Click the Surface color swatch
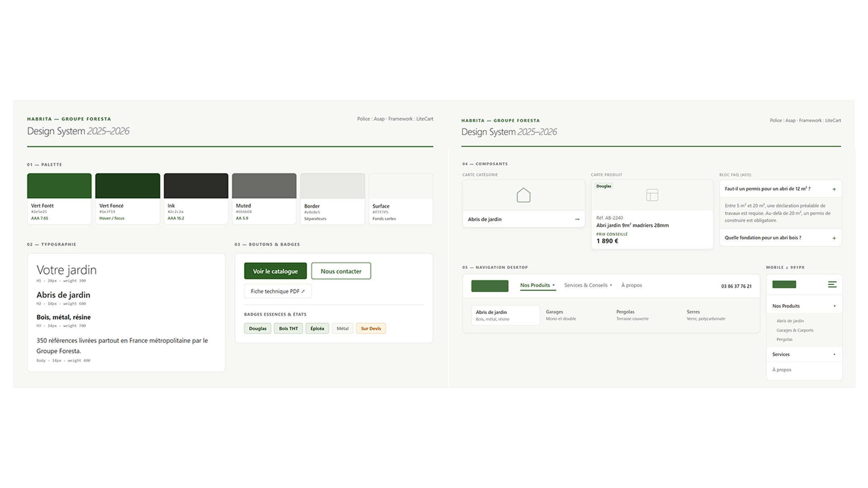 click(401, 186)
